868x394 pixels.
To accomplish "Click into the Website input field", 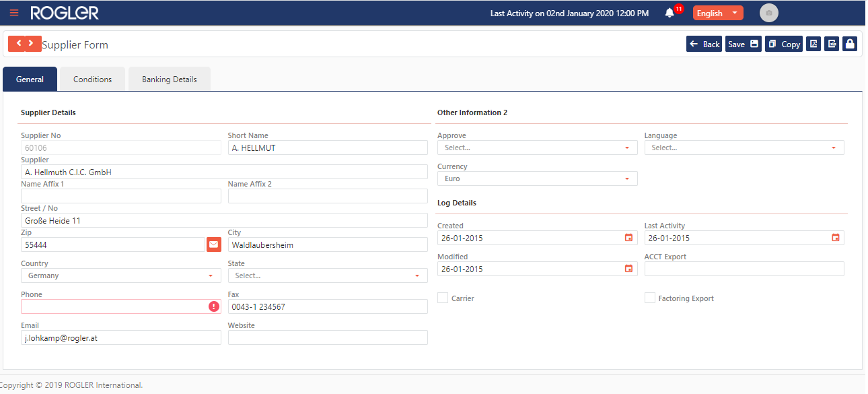I will pyautogui.click(x=328, y=337).
